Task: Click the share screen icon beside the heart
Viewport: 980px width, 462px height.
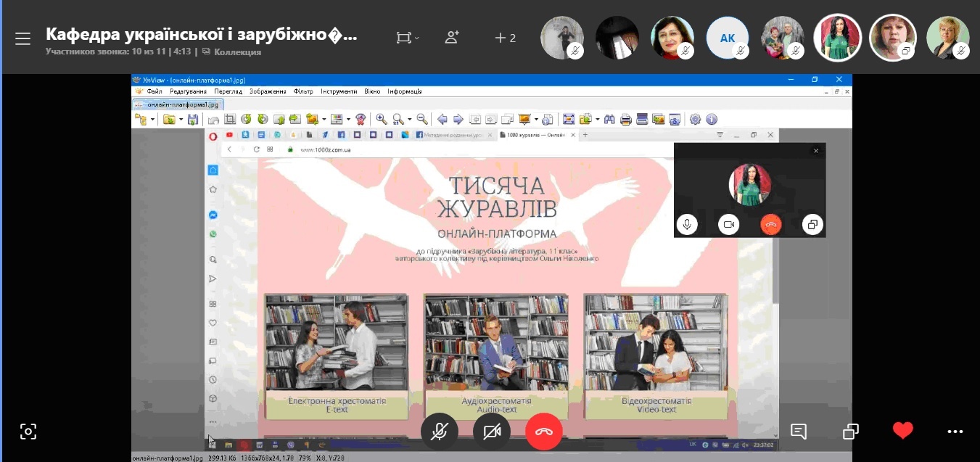Action: tap(851, 432)
